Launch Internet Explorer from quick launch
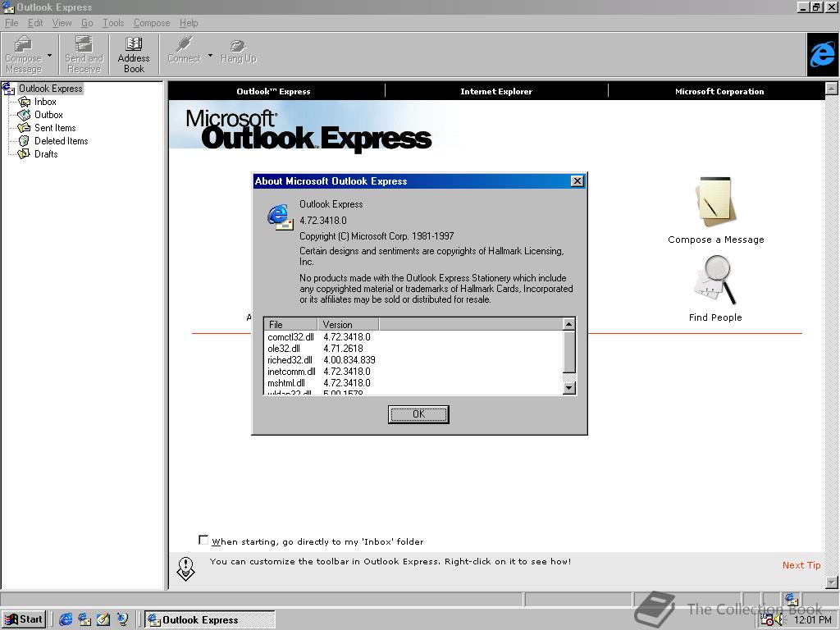The height and width of the screenshot is (630, 840). [x=66, y=619]
